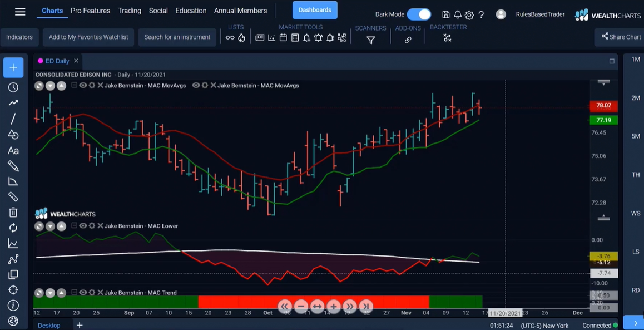Select the Aa text annotation tool

[13, 150]
